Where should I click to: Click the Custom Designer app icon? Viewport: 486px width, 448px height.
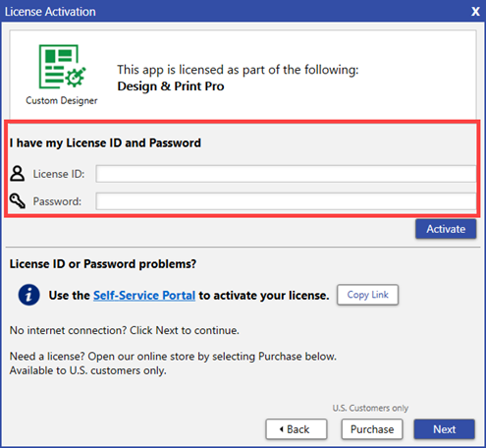[62, 67]
